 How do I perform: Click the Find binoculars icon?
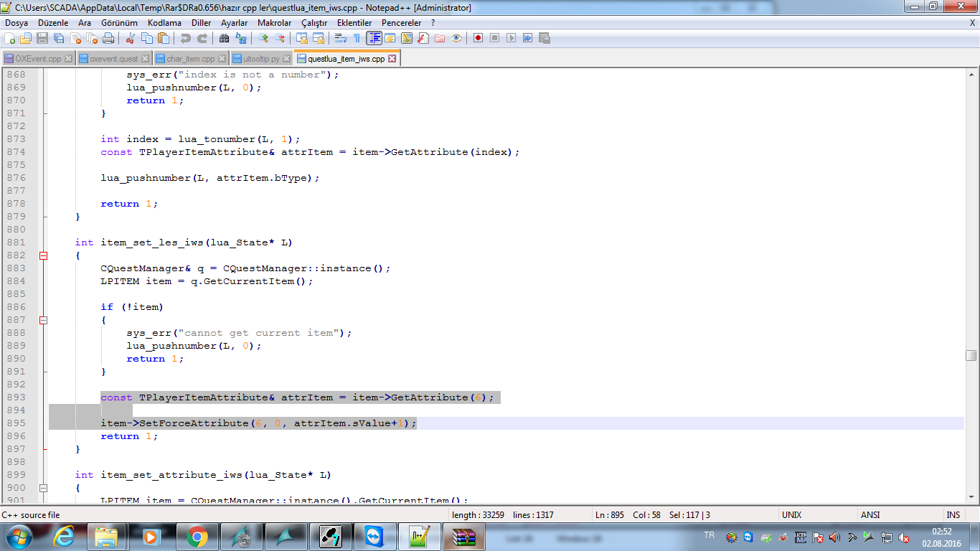tap(224, 37)
